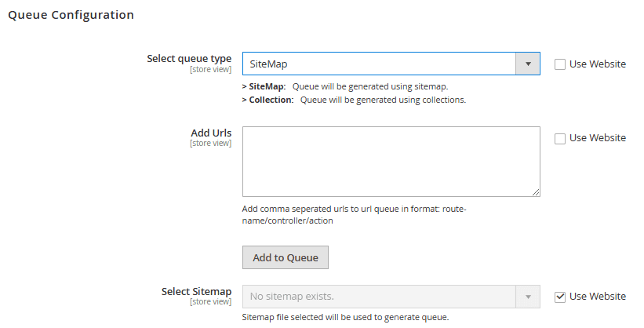Click the 'Use Website' text beside Add Urls
This screenshot has width=644, height=328.
click(597, 138)
